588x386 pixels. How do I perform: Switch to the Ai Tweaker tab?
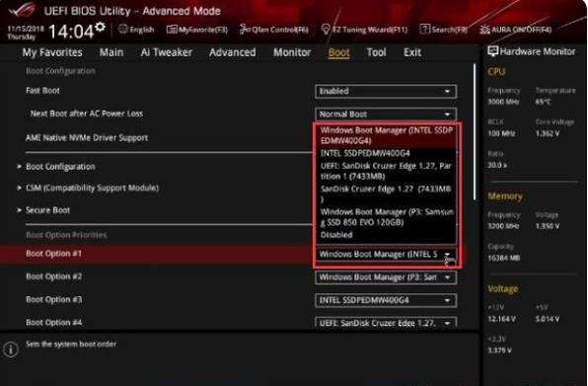click(167, 52)
